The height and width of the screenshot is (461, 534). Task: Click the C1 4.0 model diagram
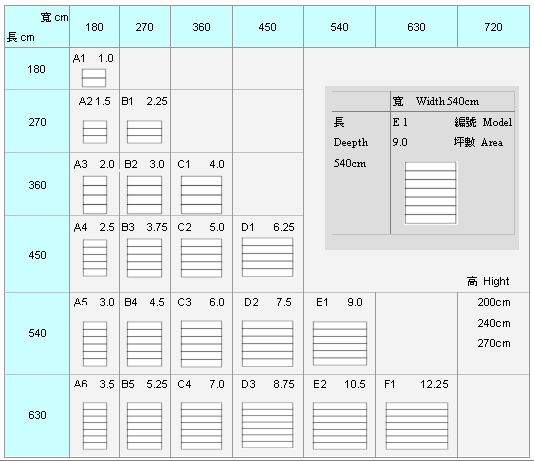(x=201, y=194)
